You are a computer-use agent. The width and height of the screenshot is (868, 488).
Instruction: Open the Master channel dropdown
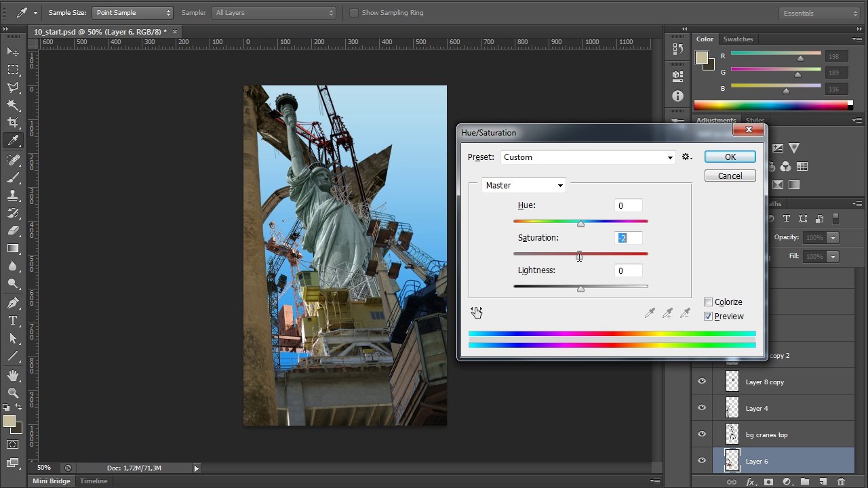pos(524,186)
